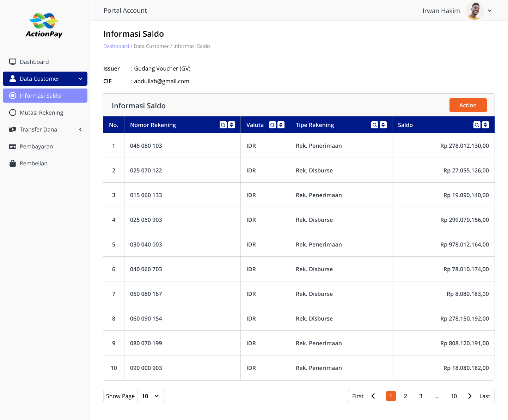
Task: Sort the Saldo column
Action: coord(485,124)
